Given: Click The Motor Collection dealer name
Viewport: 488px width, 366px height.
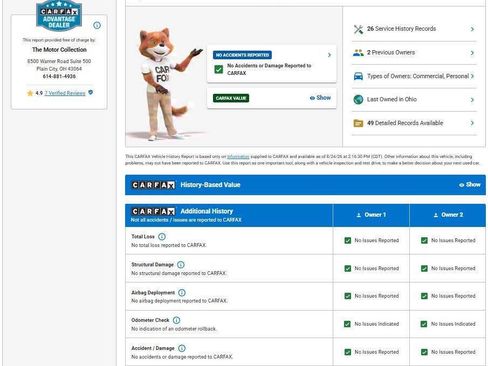Looking at the screenshot, I should (59, 50).
